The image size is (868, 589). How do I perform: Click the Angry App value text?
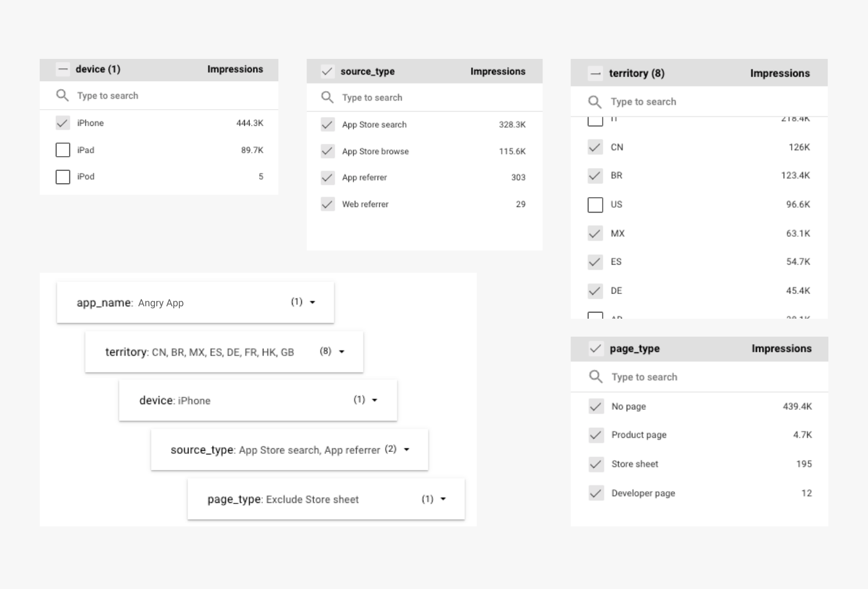point(161,303)
